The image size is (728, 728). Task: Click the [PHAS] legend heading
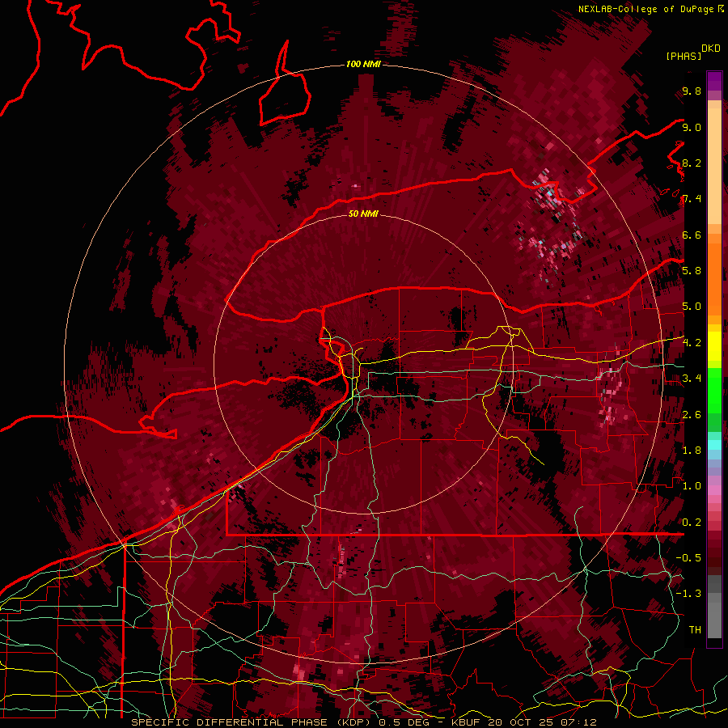tap(684, 56)
